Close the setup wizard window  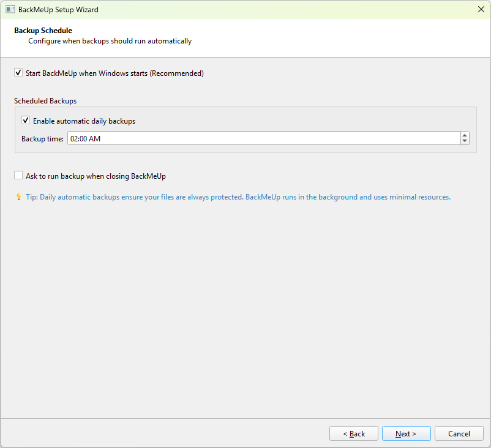481,9
